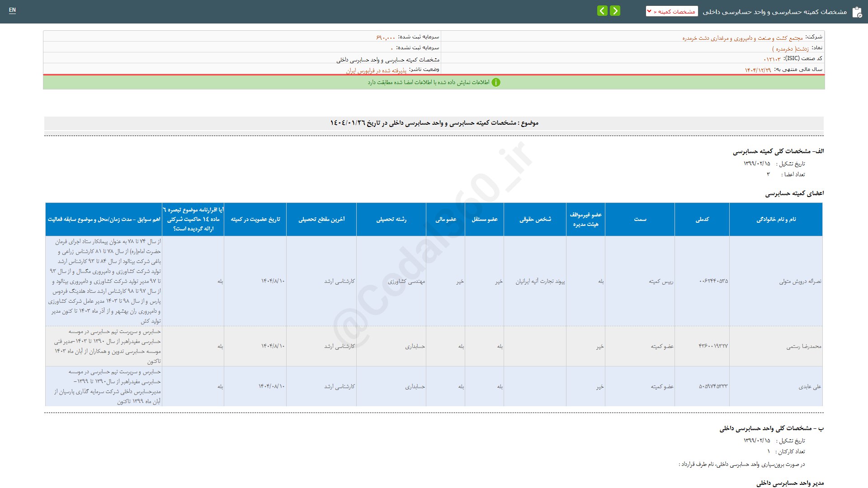The image size is (868, 488).
Task: Click the تاریخ عضویت در کمیته column header
Action: click(255, 219)
